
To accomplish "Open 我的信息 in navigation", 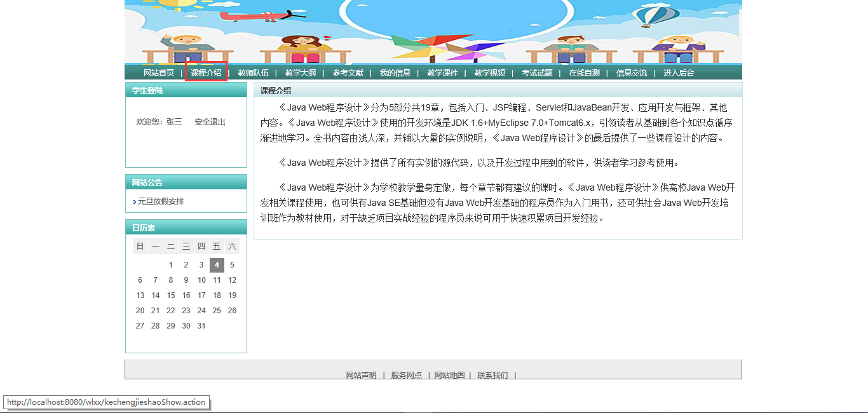I will 395,73.
